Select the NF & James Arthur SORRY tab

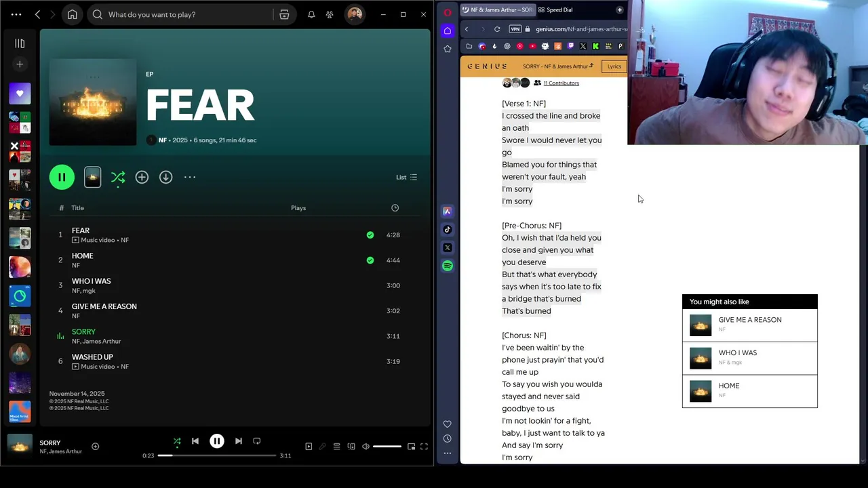[498, 10]
